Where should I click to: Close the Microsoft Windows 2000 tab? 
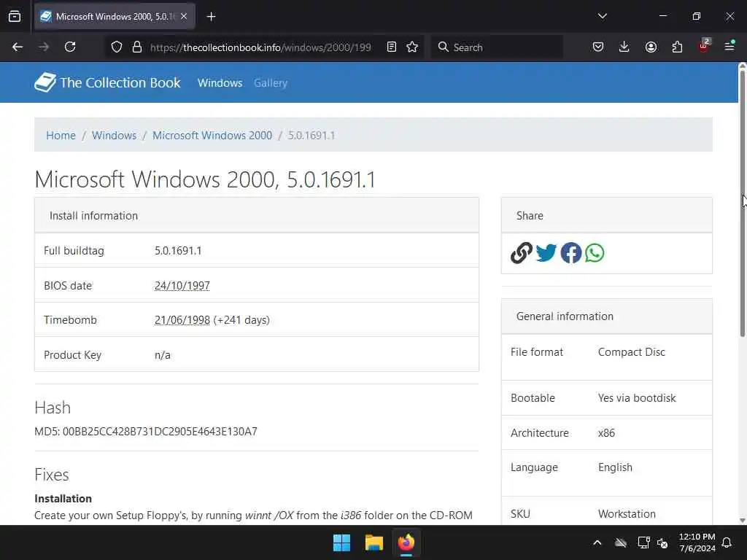tap(184, 17)
